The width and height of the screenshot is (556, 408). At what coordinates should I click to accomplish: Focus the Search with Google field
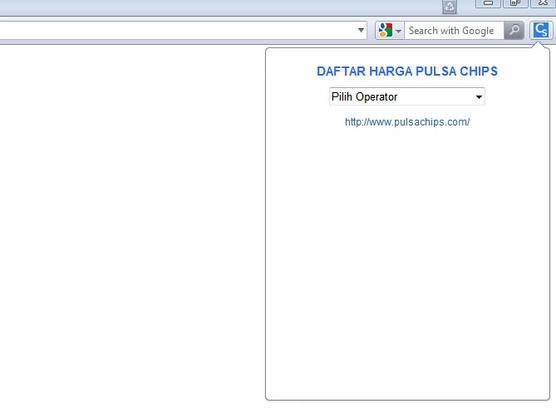[454, 30]
